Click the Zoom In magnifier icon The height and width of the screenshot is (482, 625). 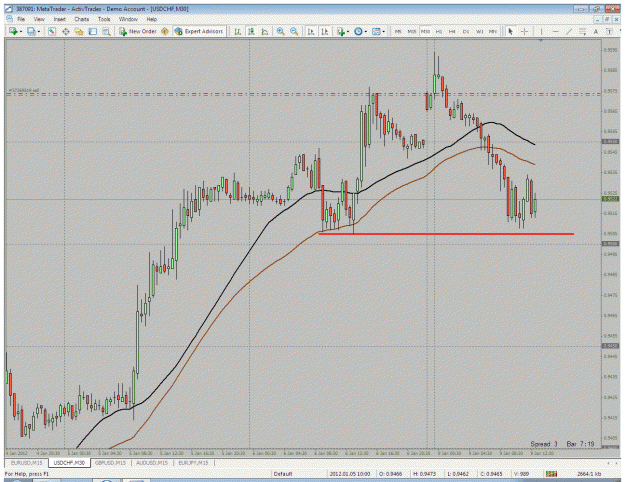281,31
